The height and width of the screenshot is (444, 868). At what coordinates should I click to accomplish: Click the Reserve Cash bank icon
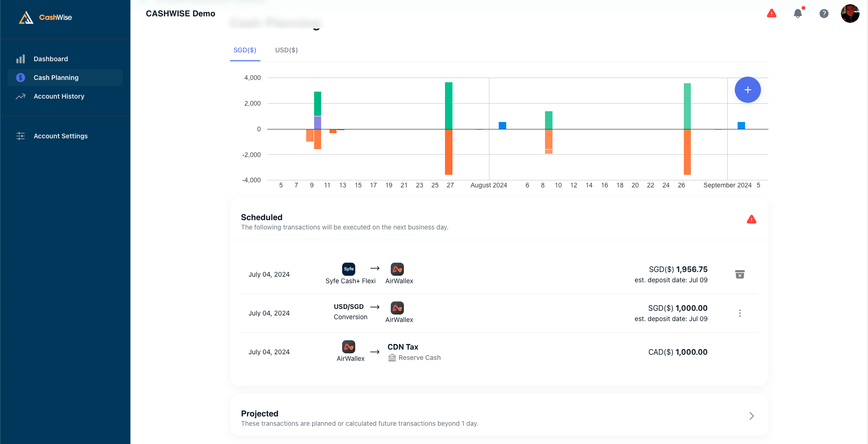(x=393, y=358)
